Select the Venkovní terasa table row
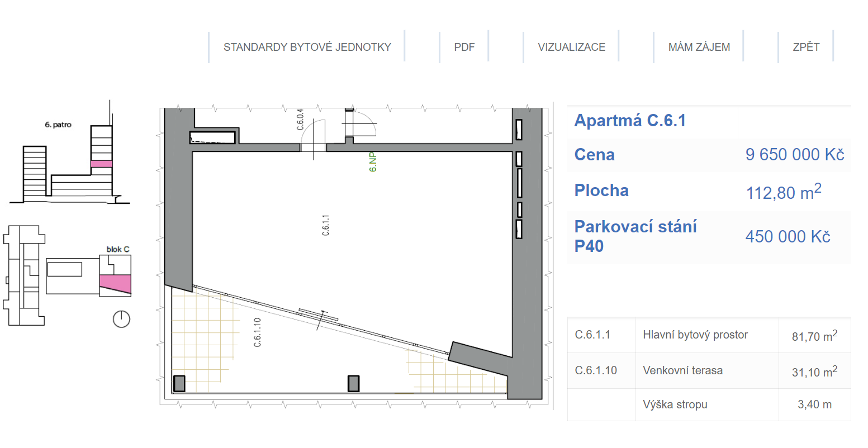868x448 pixels. (682, 371)
